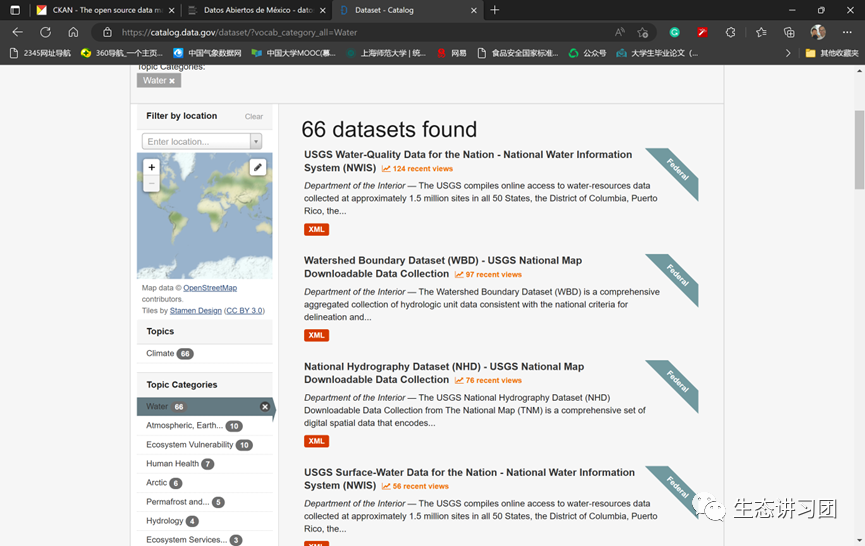Open the extensions puzzle icon
Image resolution: width=865 pixels, height=546 pixels.
coord(730,33)
